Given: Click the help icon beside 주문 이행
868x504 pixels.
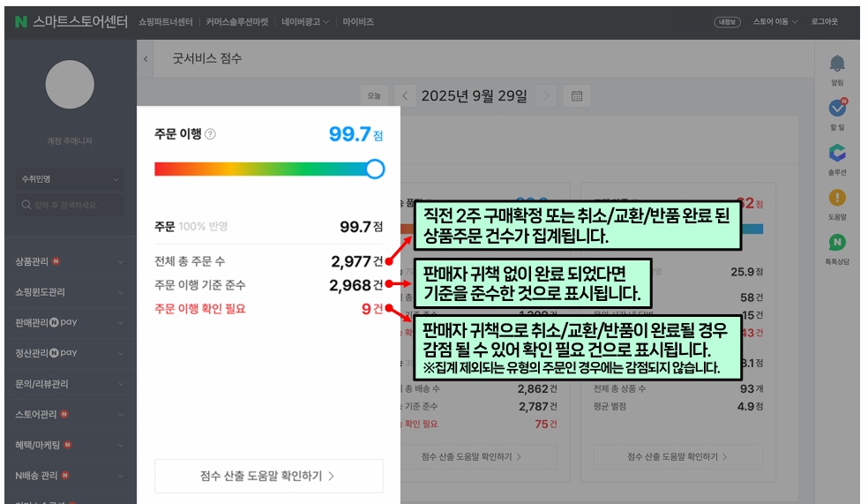Looking at the screenshot, I should click(x=210, y=134).
